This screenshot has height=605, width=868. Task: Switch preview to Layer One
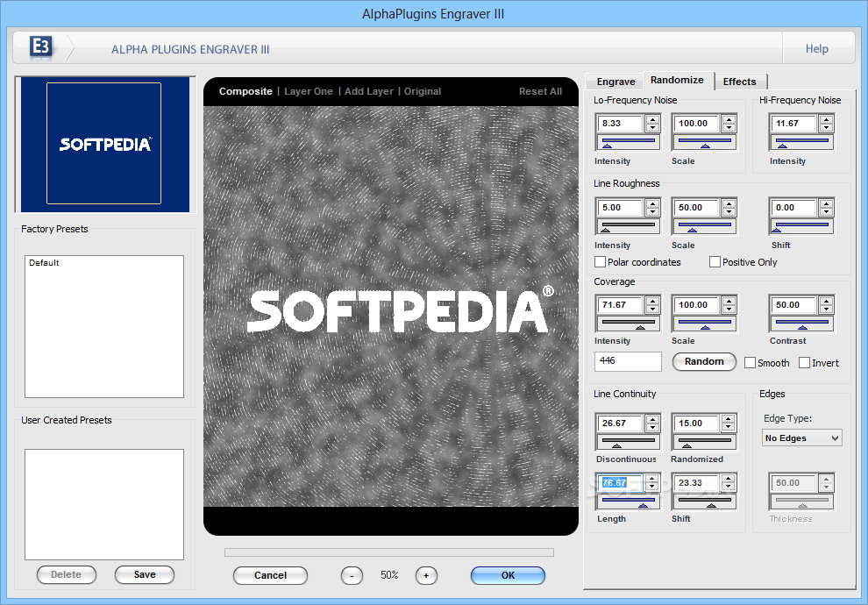[309, 91]
